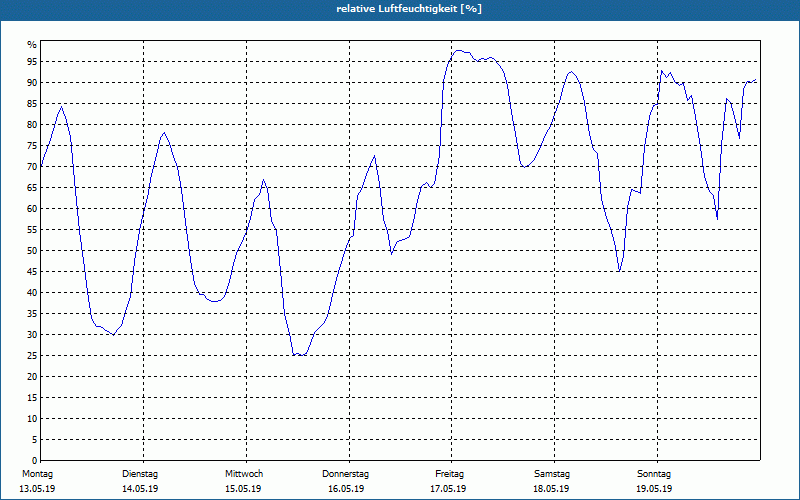Pick the 55 value on the y-axis
Viewport: 800px width, 500px height.
click(x=32, y=230)
